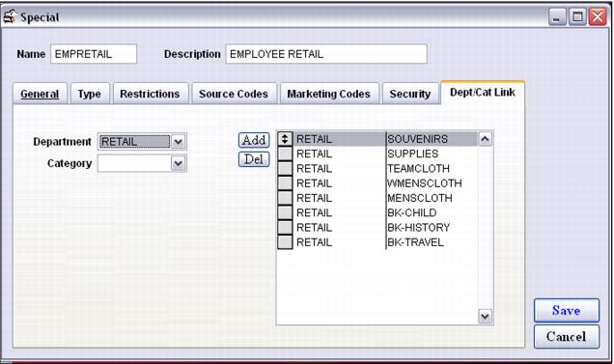This screenshot has width=614, height=364.
Task: Click the SOUVENIRS category cell
Action: (x=432, y=139)
